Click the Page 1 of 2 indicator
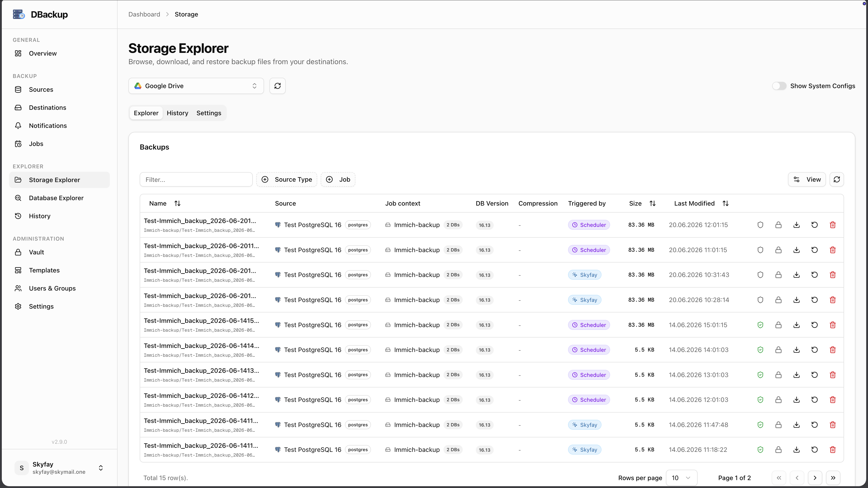This screenshot has height=488, width=868. [735, 478]
